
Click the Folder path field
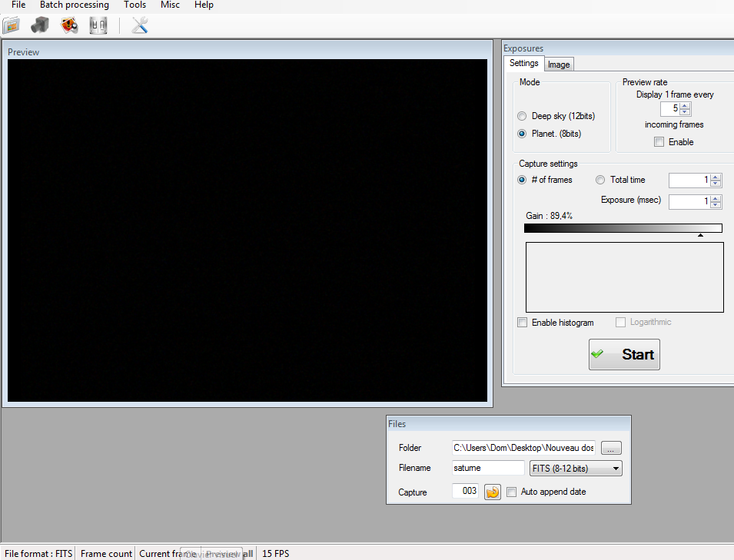pos(523,448)
